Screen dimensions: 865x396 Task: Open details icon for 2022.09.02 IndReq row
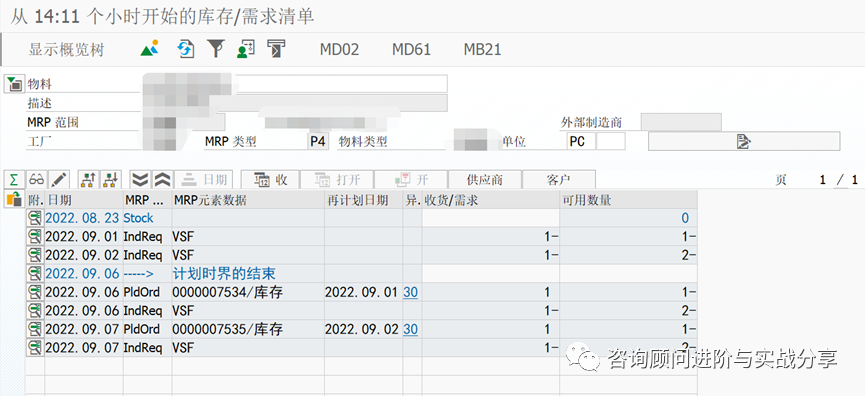(x=35, y=255)
